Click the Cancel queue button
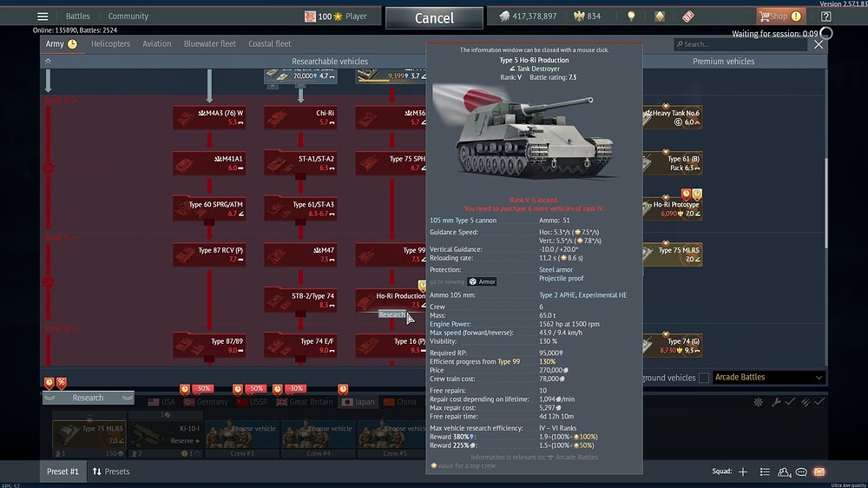The height and width of the screenshot is (488, 868). (x=434, y=17)
